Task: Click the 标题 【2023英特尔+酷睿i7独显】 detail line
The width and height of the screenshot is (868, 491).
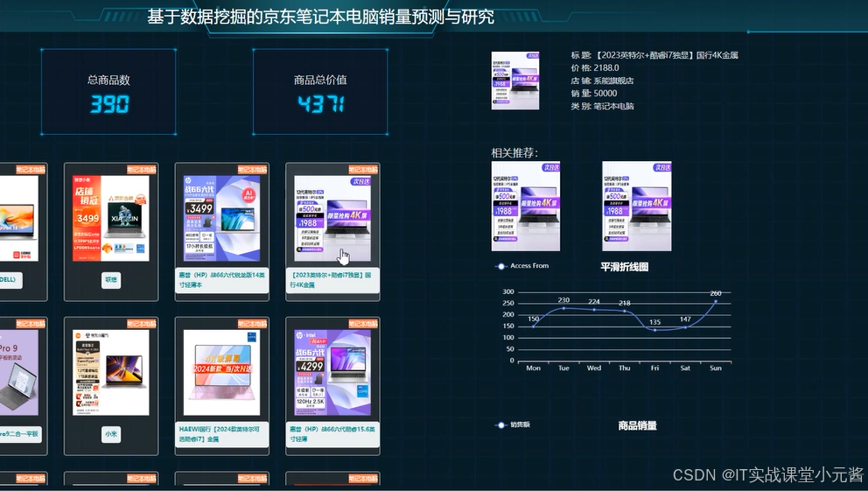Action: pos(654,55)
